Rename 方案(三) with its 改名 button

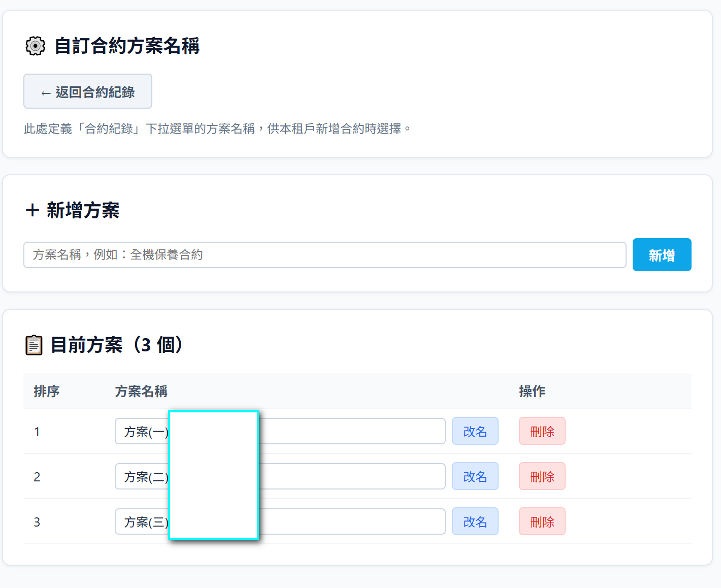[475, 521]
